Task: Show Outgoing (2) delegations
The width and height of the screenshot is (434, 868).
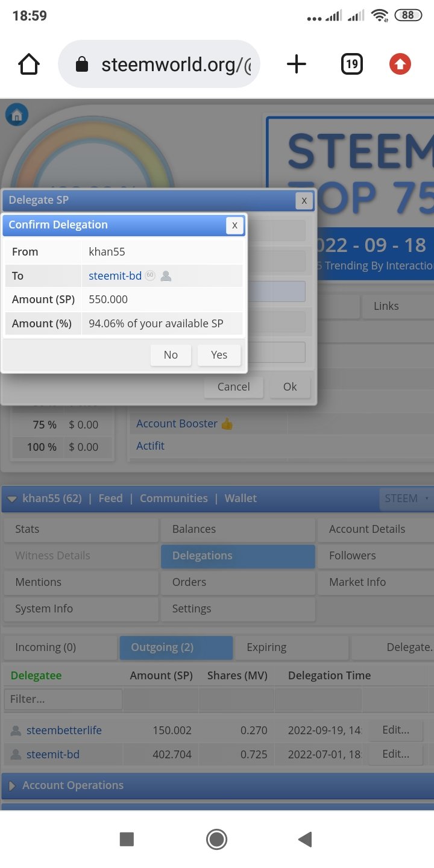Action: (x=176, y=647)
